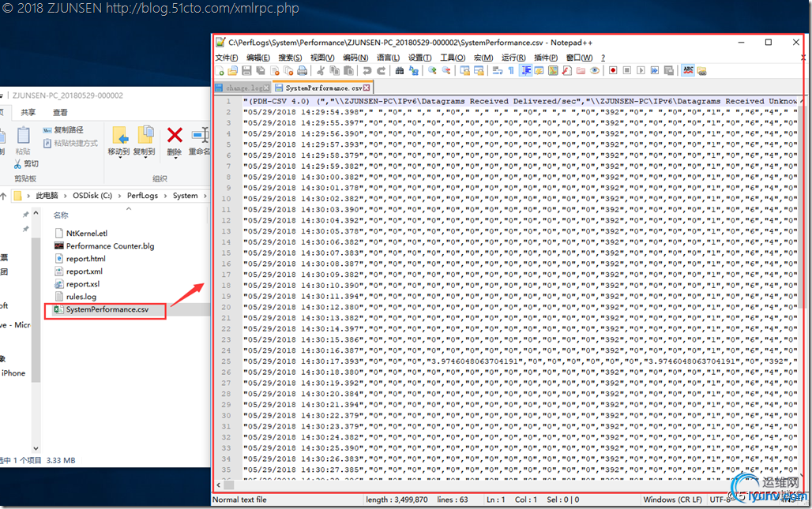The image size is (812, 509).
Task: Open the 编码(N) menu
Action: pos(355,58)
